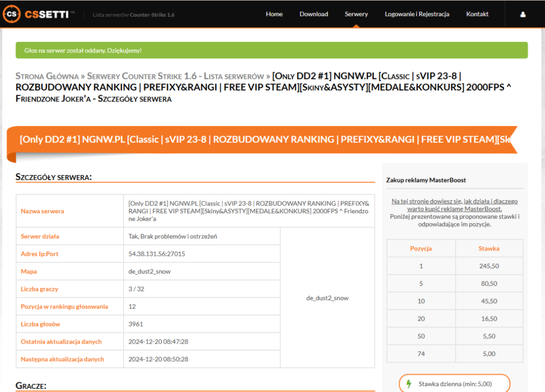This screenshot has width=545, height=392.
Task: Click the Tak, Brak problemów status
Action: [x=173, y=237]
